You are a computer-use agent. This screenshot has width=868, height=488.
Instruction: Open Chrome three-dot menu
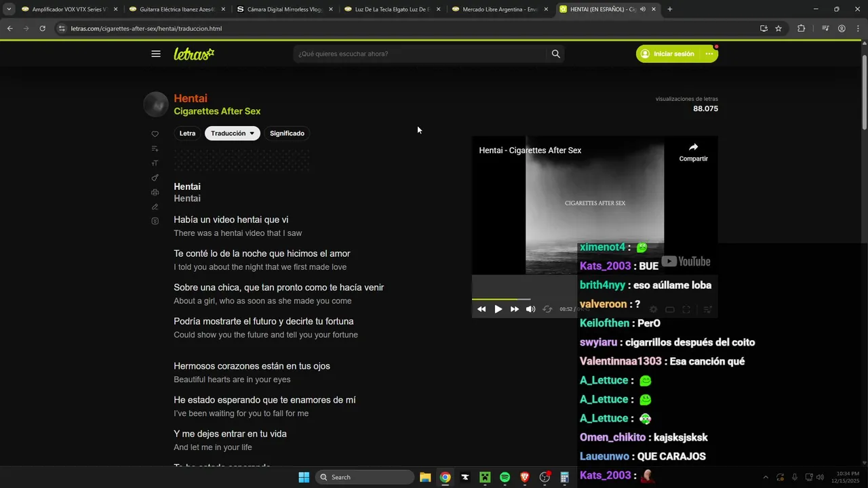(x=857, y=28)
